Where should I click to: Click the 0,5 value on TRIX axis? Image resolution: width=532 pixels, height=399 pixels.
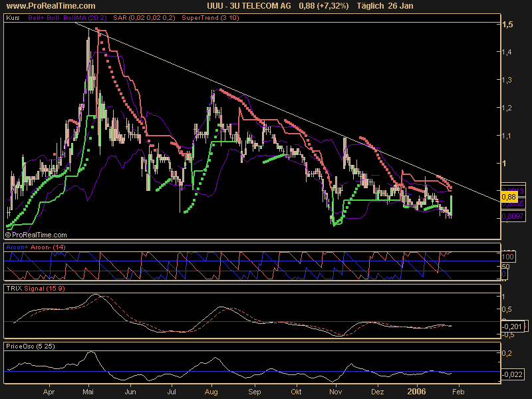[508, 309]
